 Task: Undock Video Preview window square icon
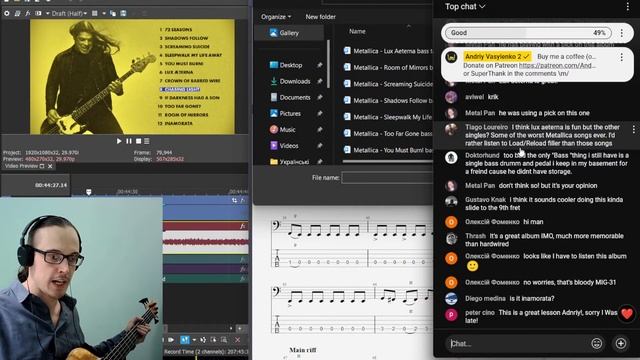42,166
